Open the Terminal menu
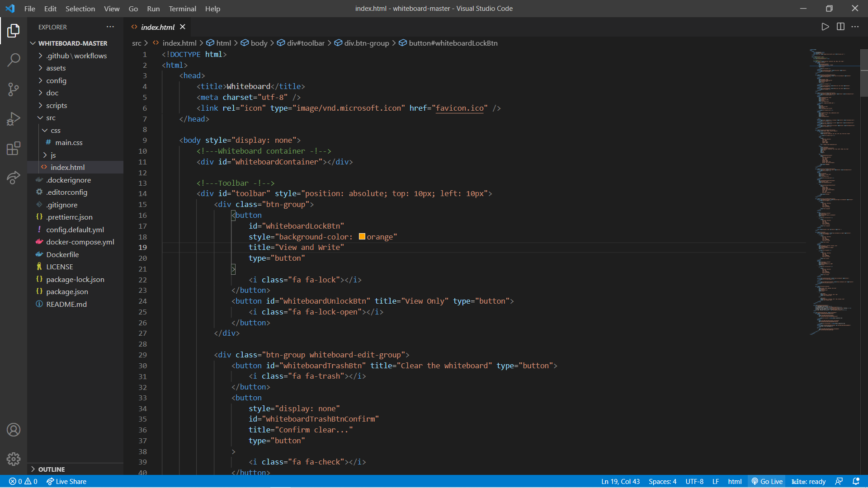This screenshot has height=488, width=868. (182, 9)
